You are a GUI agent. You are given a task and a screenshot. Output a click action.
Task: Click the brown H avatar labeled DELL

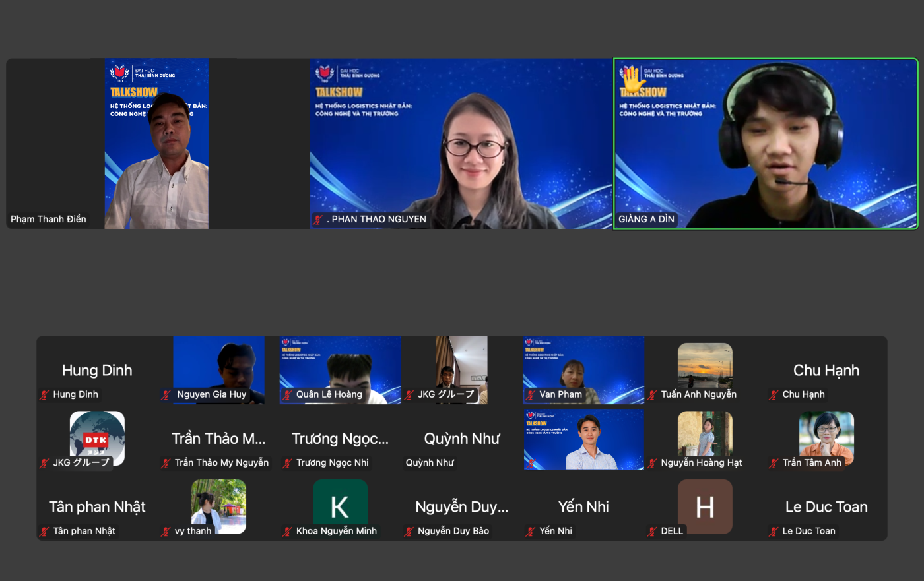pyautogui.click(x=705, y=505)
